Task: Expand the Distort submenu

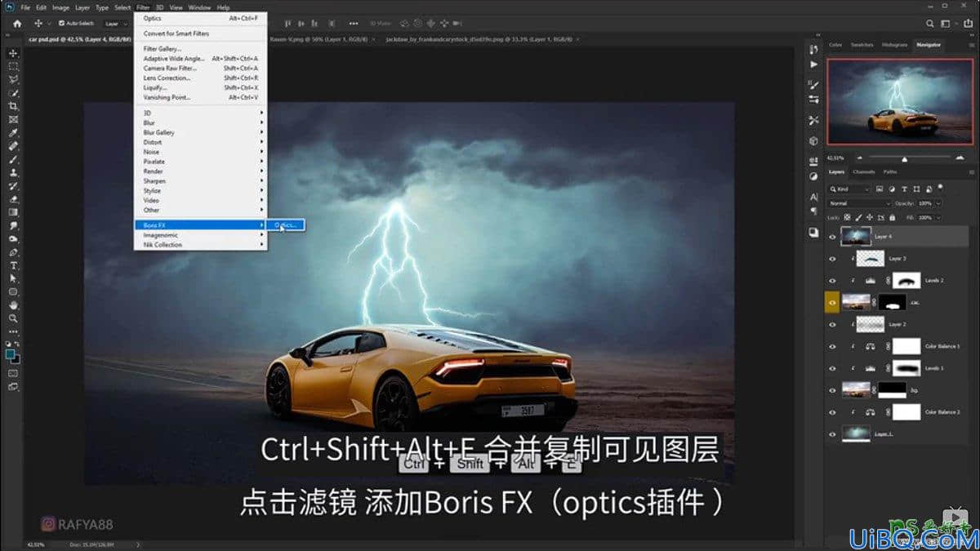Action: (201, 142)
